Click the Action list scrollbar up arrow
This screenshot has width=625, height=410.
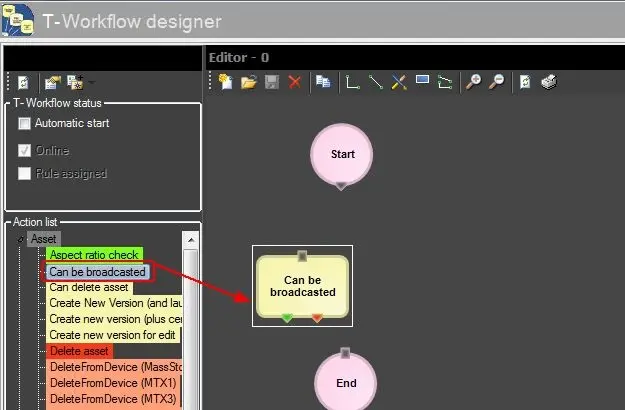click(x=192, y=240)
